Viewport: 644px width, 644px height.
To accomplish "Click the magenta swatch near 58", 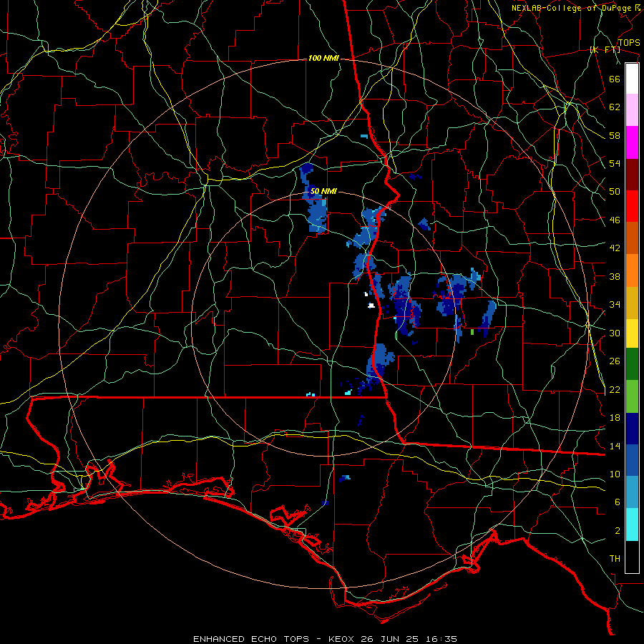I will (632, 142).
